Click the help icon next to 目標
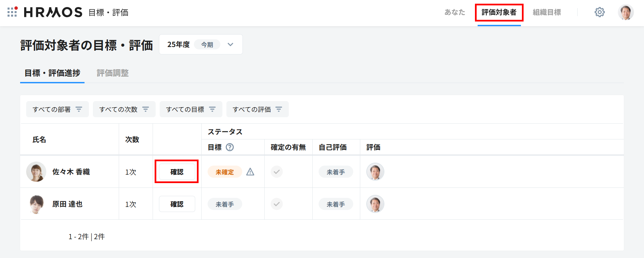This screenshot has width=644, height=258. coord(230,147)
